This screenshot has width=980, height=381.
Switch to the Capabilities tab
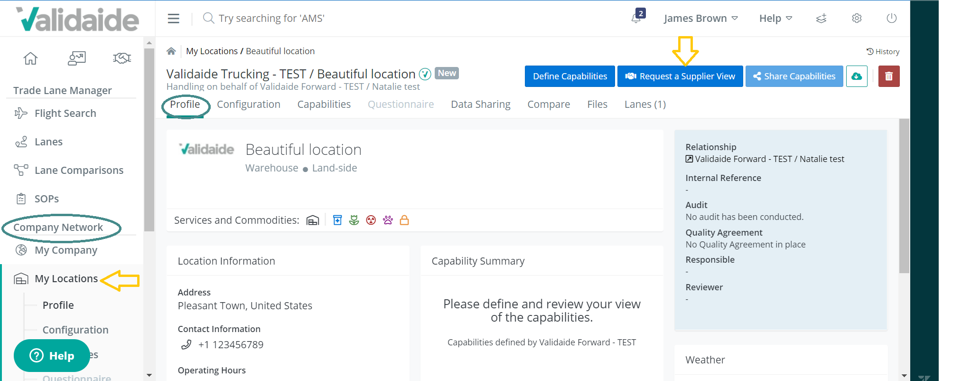click(x=324, y=105)
